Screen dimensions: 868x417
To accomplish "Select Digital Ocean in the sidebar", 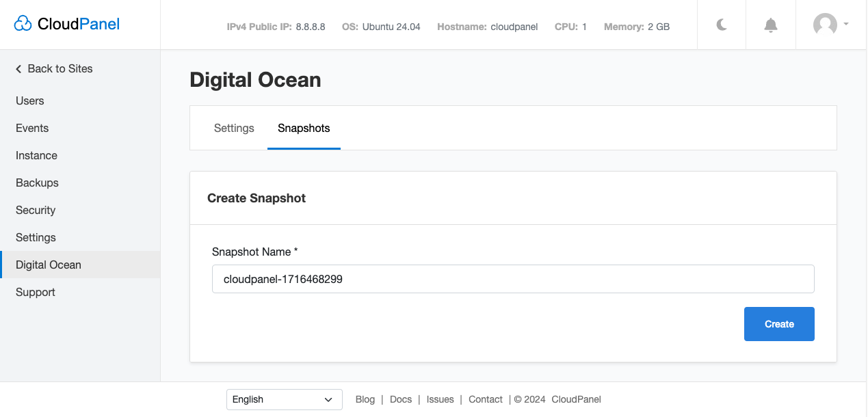I will pos(49,265).
